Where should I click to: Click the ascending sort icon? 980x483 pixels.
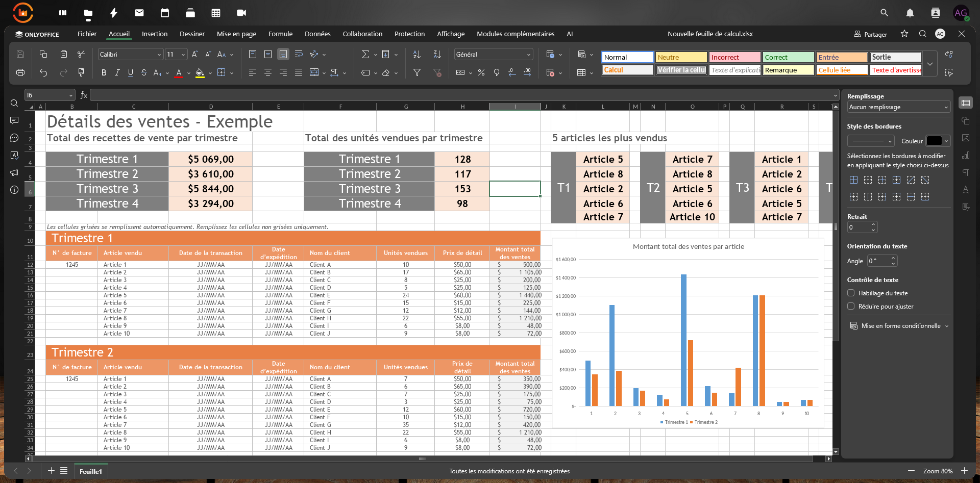point(416,54)
